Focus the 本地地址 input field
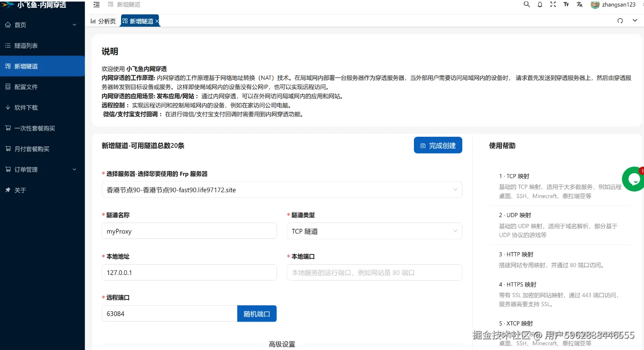Image resolution: width=644 pixels, height=350 pixels. [189, 272]
